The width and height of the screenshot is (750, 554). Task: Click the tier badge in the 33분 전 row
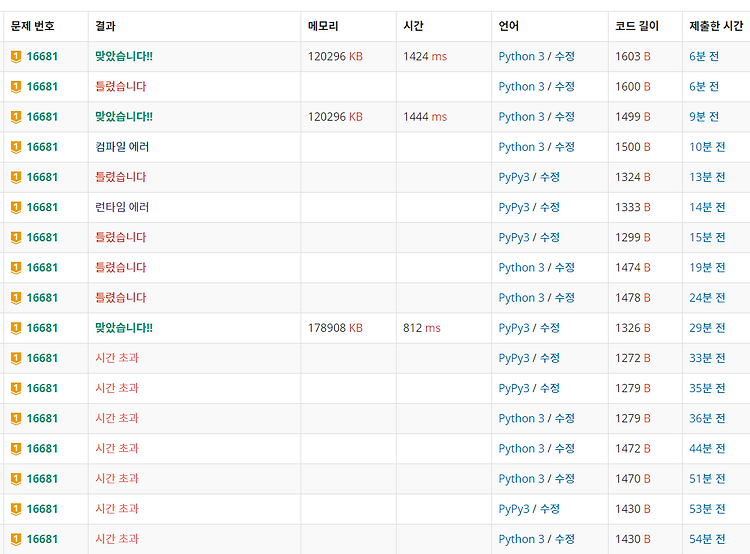click(x=16, y=358)
